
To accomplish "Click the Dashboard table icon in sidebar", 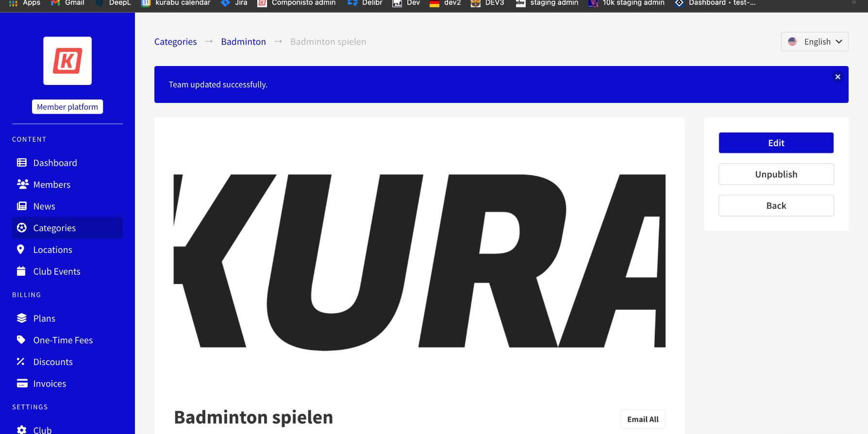I will pyautogui.click(x=22, y=163).
